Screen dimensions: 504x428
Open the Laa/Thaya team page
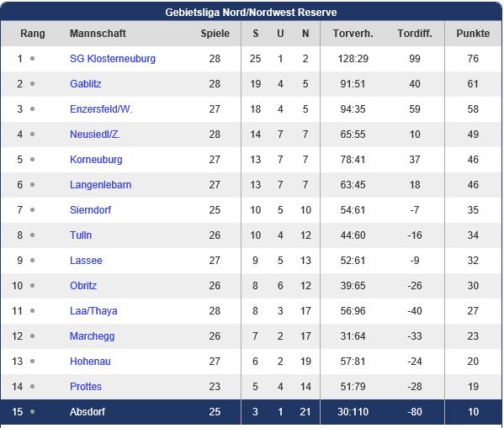pos(93,311)
